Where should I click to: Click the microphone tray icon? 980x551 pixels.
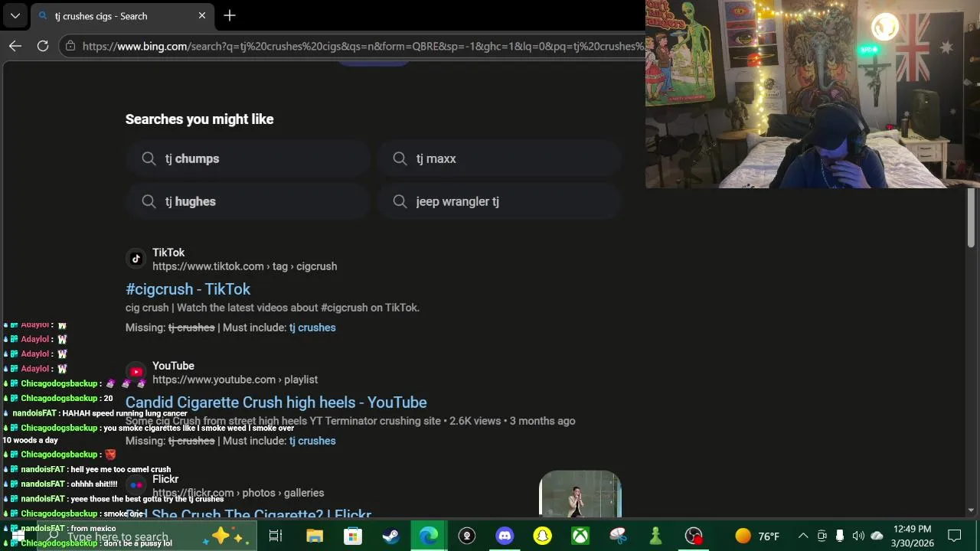pos(840,536)
